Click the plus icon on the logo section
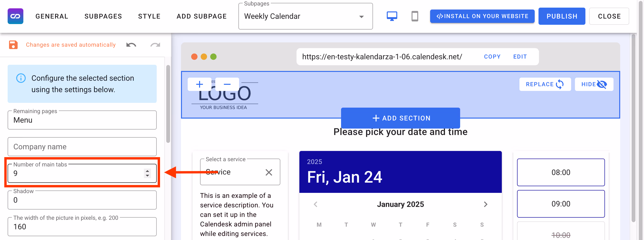This screenshot has height=240, width=644. [199, 84]
